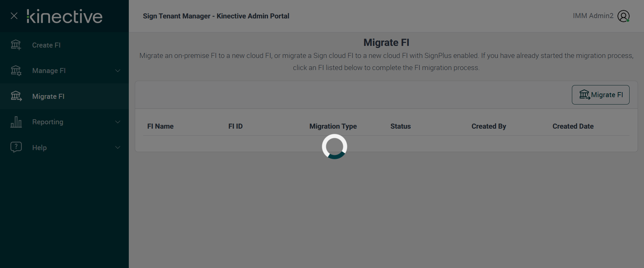Click the Sign Tenant Manager portal title

click(x=216, y=16)
